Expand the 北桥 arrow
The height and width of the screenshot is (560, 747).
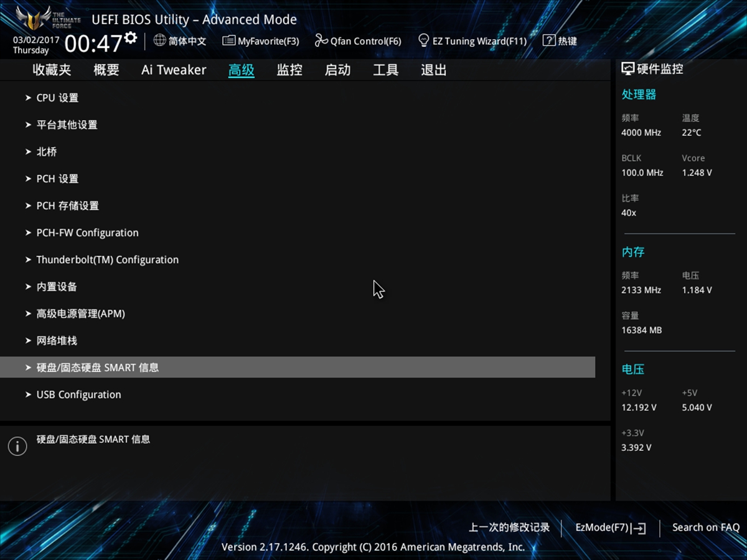[29, 152]
